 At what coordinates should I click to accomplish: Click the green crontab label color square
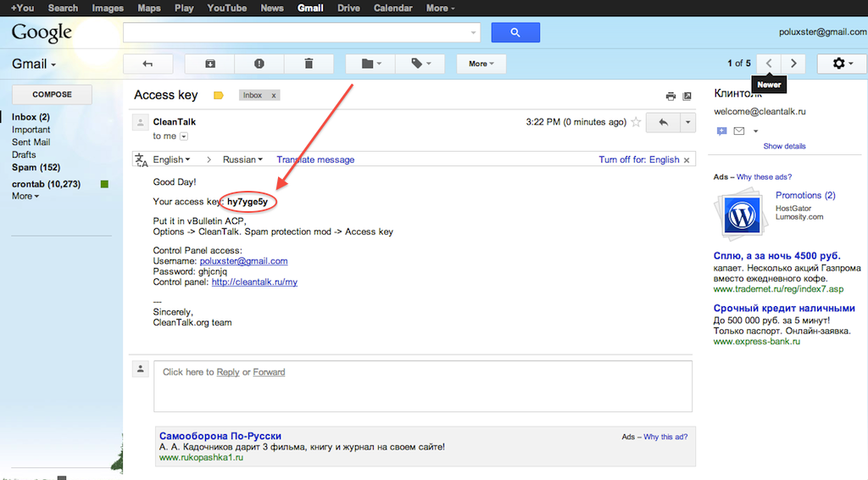point(104,184)
